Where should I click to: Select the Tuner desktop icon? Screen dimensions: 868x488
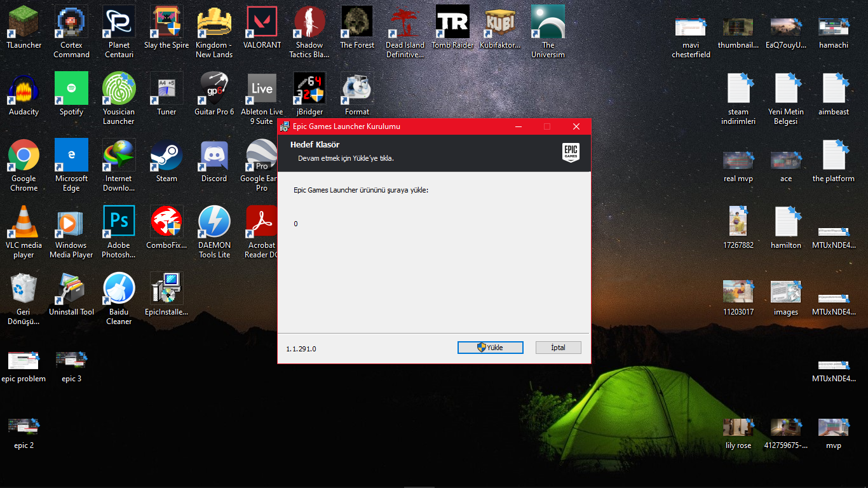click(166, 94)
